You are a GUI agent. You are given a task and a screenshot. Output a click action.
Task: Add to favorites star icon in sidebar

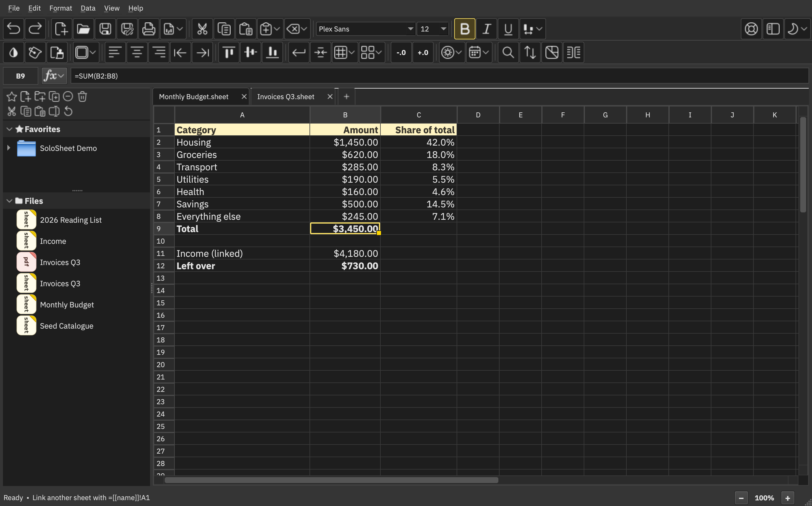tap(12, 97)
